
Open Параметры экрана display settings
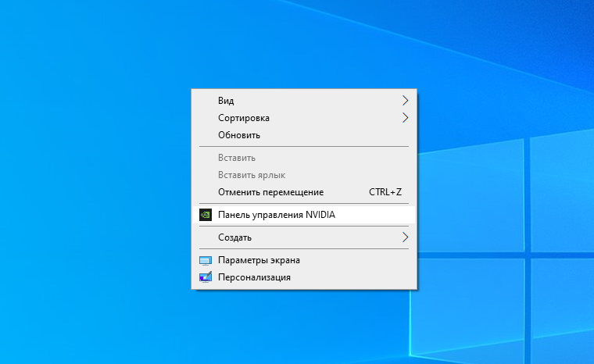304,260
